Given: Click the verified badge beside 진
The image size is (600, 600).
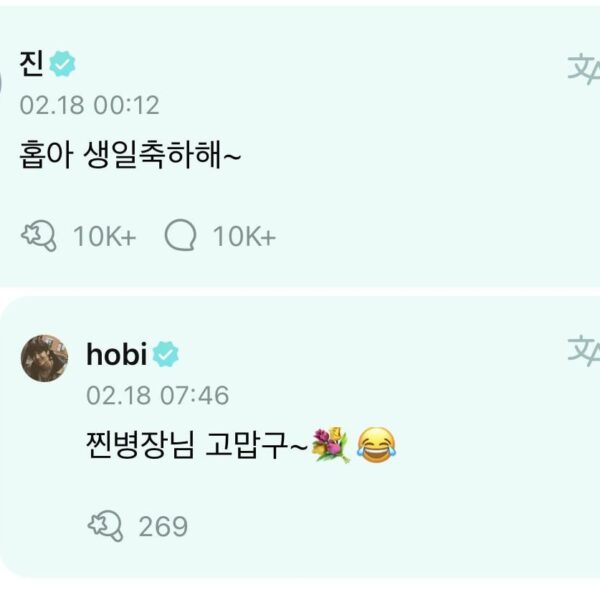Looking at the screenshot, I should click(63, 64).
